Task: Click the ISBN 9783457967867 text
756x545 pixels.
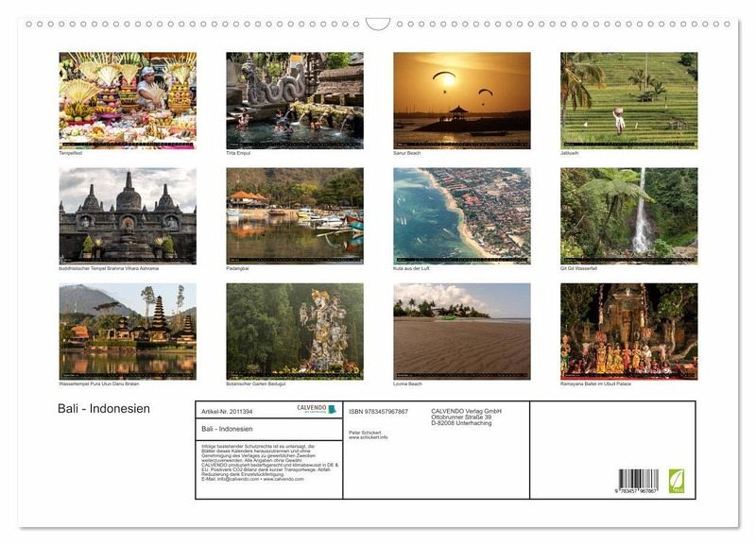Action: pos(378,411)
